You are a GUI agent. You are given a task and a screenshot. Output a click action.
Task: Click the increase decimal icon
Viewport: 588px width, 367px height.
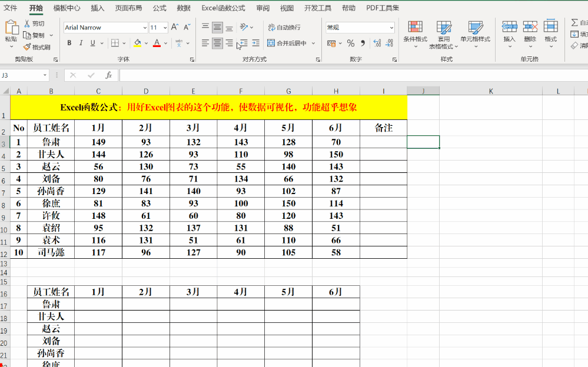pos(377,43)
